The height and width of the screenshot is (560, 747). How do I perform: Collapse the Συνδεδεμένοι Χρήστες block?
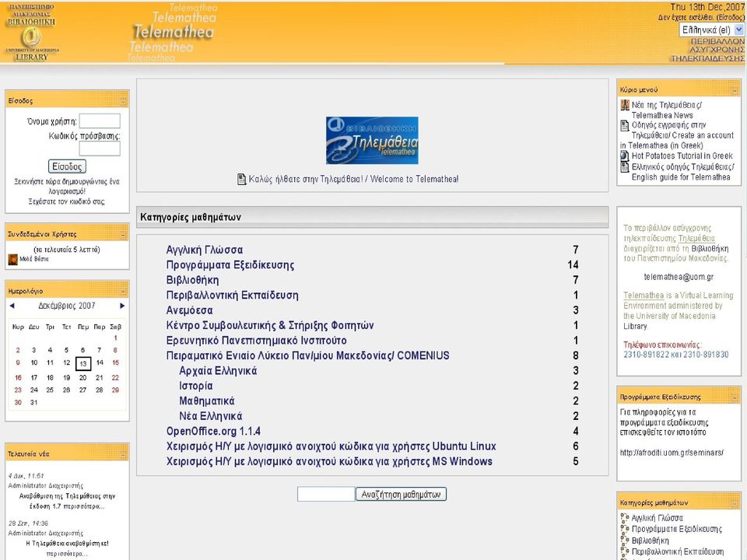[x=123, y=234]
